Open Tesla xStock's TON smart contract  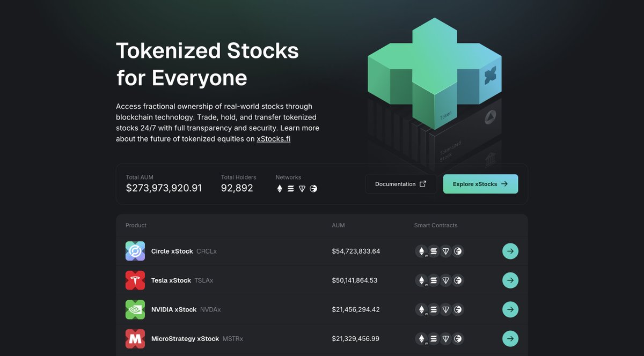coord(445,280)
